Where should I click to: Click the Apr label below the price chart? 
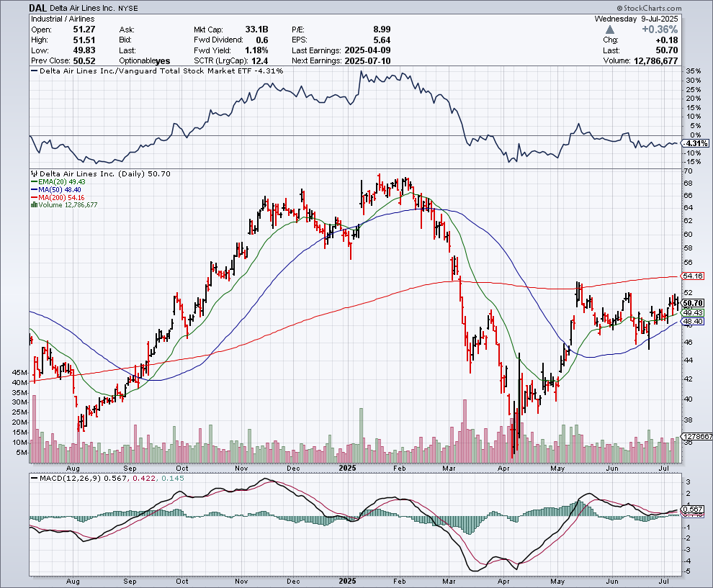tap(503, 468)
